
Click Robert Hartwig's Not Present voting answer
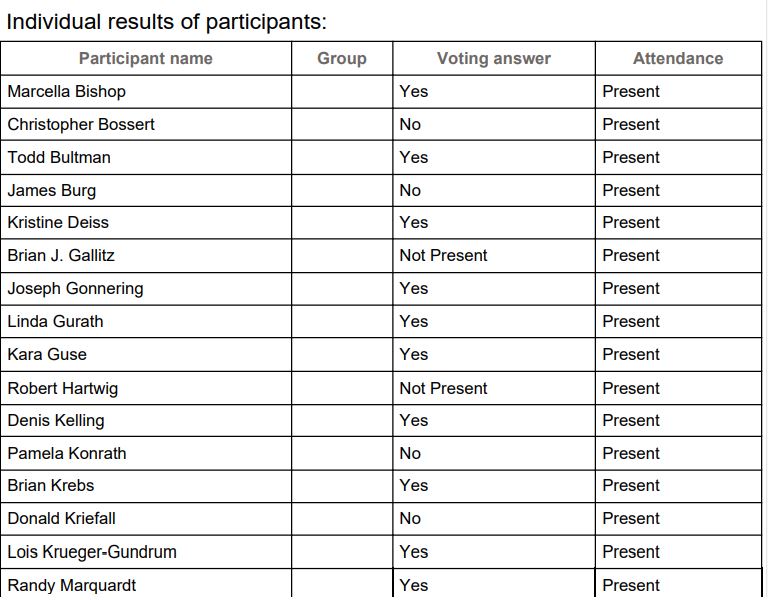[443, 388]
